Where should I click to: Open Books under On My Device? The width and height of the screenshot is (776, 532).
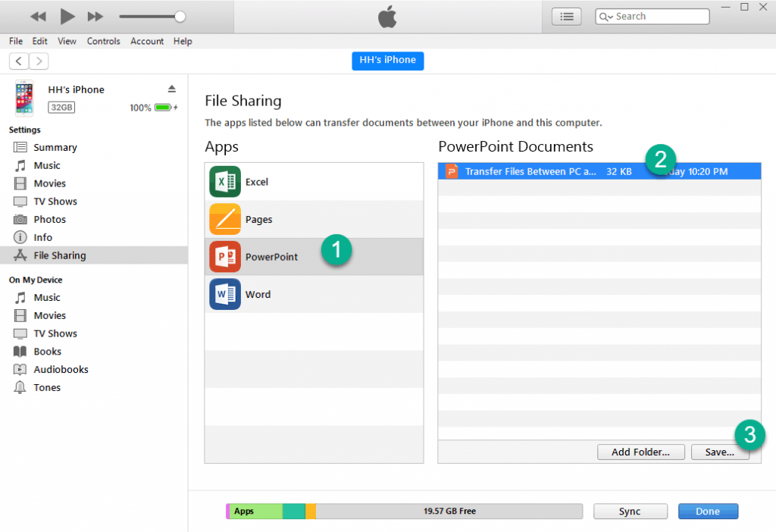48,351
